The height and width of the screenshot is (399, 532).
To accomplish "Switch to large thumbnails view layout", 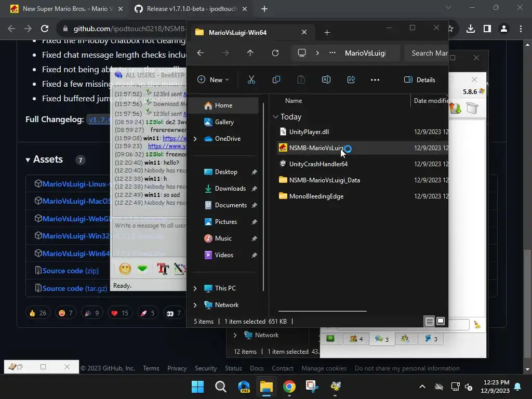I will click(441, 321).
